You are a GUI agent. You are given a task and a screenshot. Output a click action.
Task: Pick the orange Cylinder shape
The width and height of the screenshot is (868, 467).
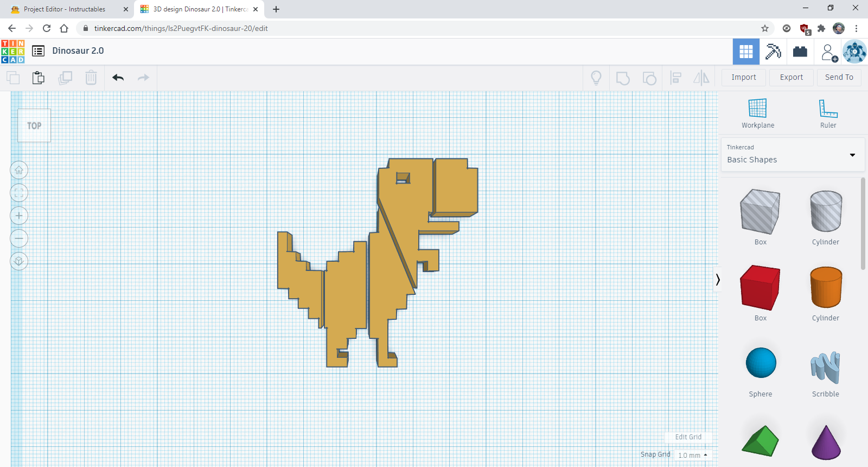826,288
